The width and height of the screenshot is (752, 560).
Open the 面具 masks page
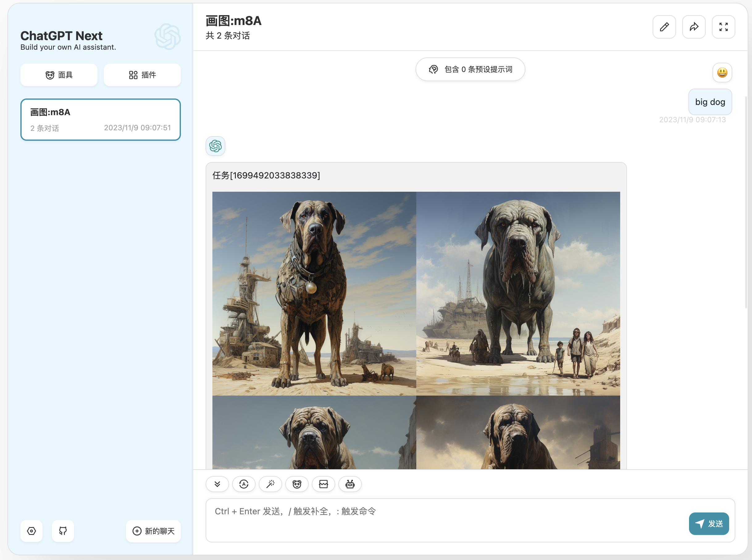pyautogui.click(x=59, y=75)
